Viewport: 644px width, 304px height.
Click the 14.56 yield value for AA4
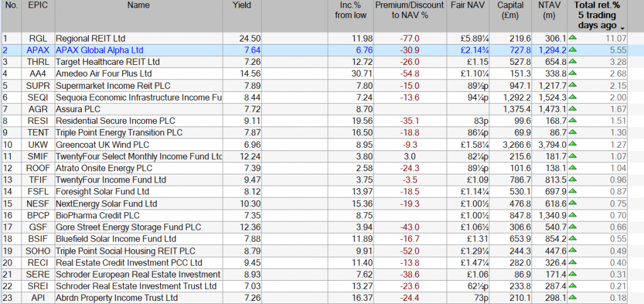point(250,74)
